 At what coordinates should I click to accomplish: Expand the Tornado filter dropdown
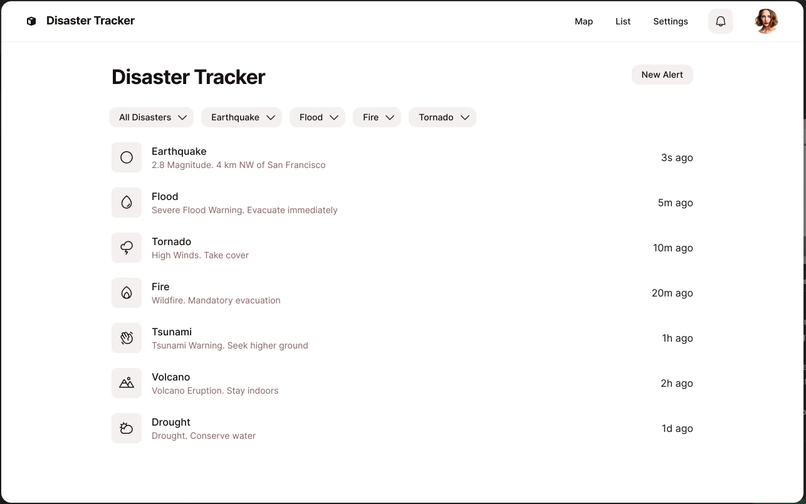coord(442,117)
